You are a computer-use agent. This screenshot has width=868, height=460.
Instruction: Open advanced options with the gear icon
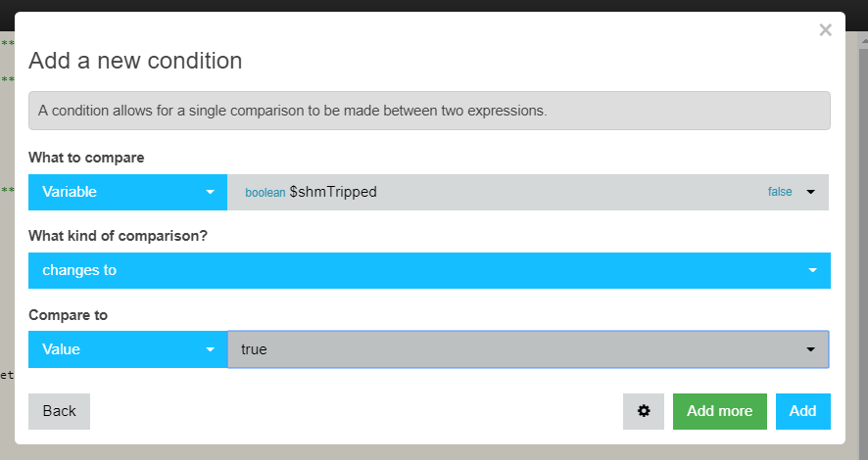pos(644,411)
